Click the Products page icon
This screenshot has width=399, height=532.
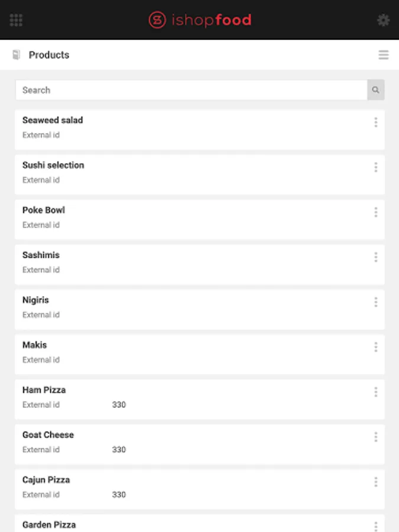[17, 55]
